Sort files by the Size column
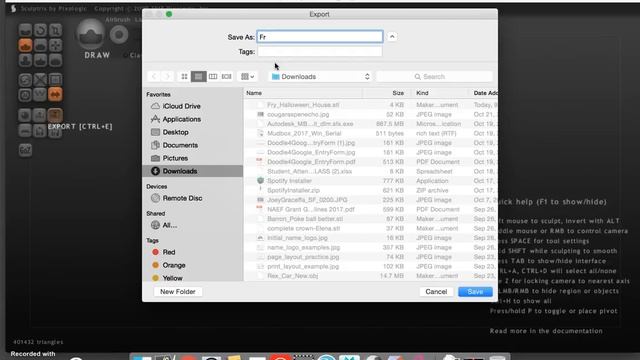The width and height of the screenshot is (640, 360). (x=388, y=93)
